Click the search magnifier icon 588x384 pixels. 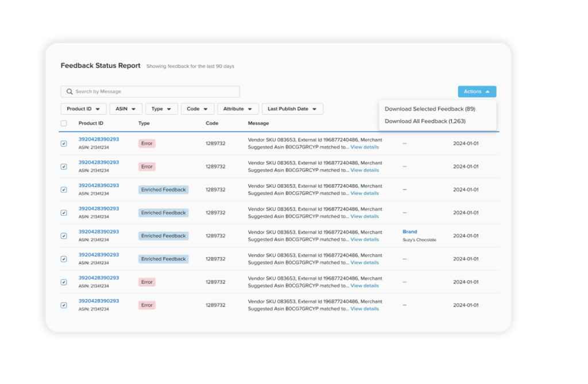point(69,92)
